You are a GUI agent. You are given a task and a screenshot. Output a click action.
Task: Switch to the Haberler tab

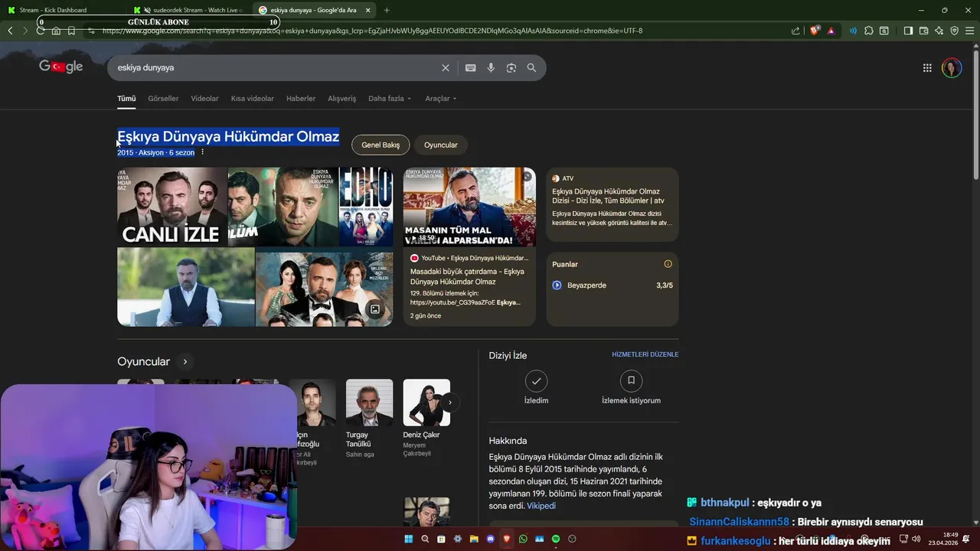click(x=301, y=99)
